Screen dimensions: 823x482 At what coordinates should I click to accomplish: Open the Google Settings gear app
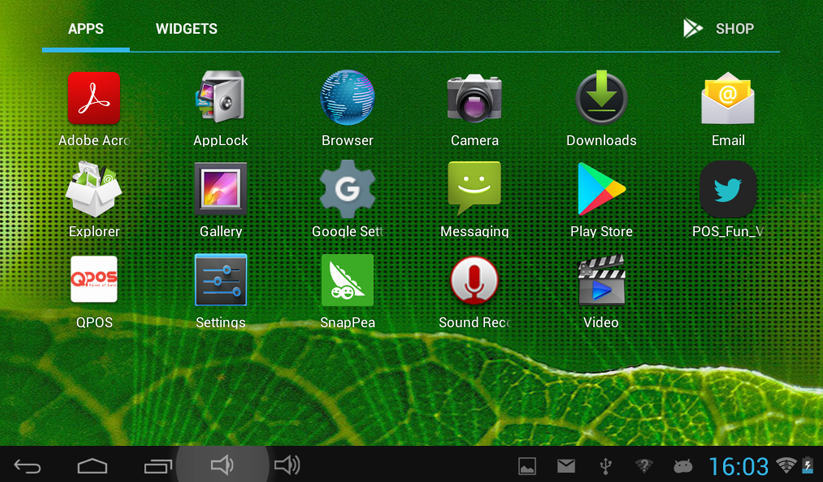[347, 189]
